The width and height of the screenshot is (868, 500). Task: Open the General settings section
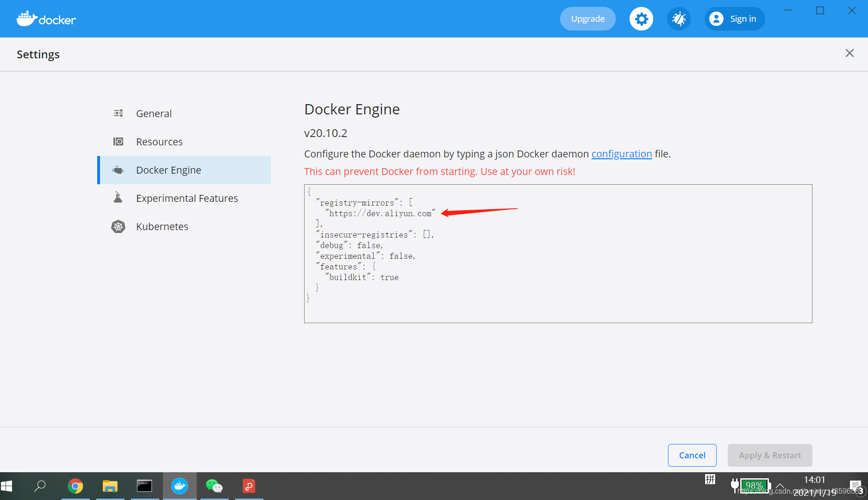click(x=184, y=113)
